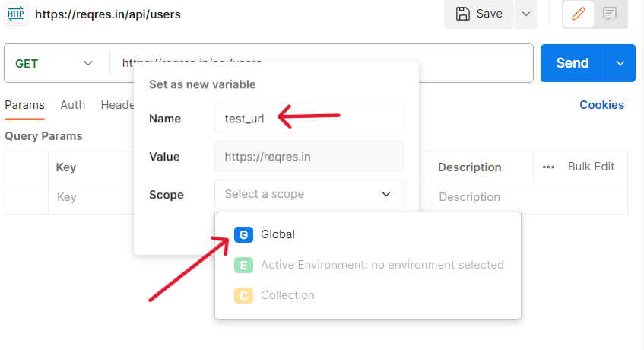The width and height of the screenshot is (644, 350).
Task: Click the yellow C Collection icon
Action: pyautogui.click(x=243, y=295)
